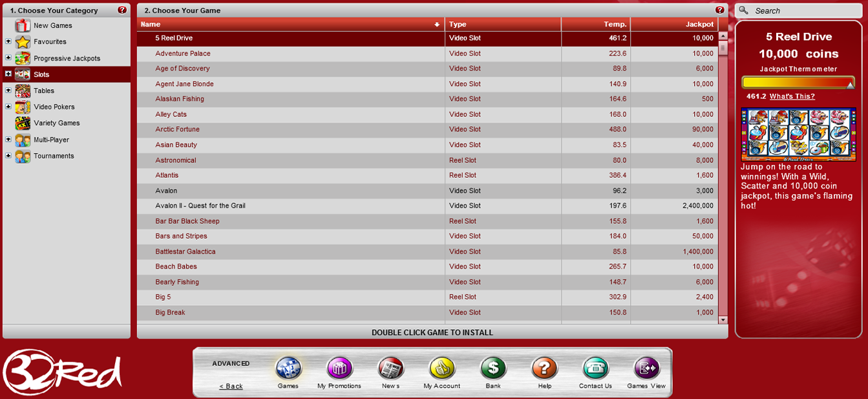Open the Tables category icon

(23, 91)
